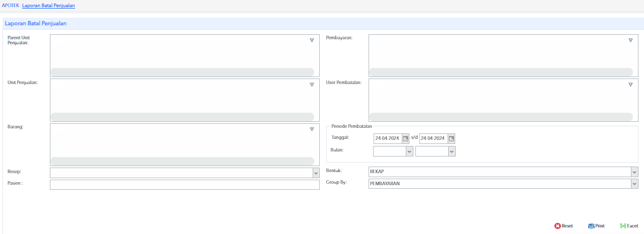Expand Unit Penjualan list arrow

point(312,85)
